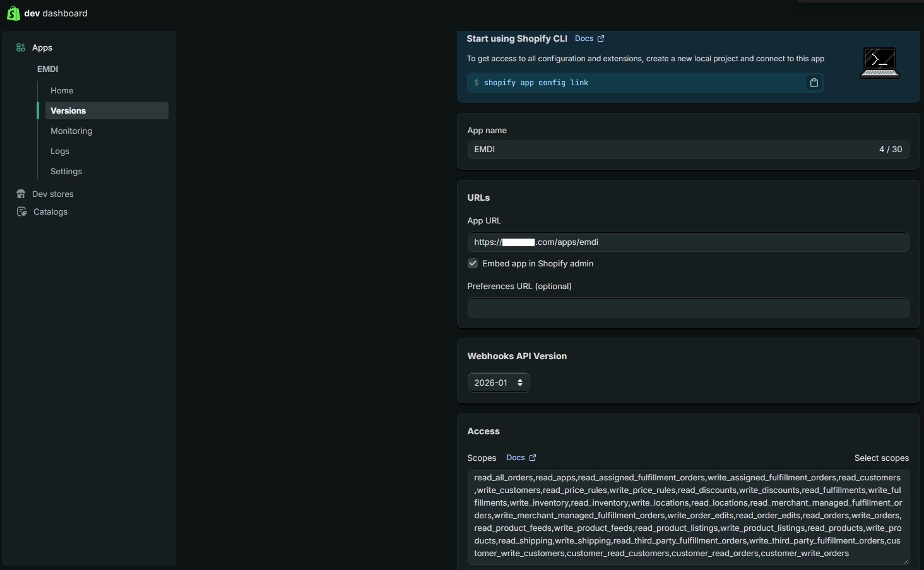Click the Catalogs icon in sidebar
The height and width of the screenshot is (570, 924).
[x=21, y=211]
